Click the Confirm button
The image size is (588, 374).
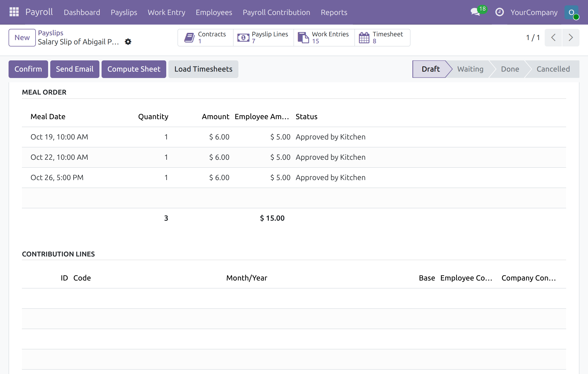[x=28, y=69]
